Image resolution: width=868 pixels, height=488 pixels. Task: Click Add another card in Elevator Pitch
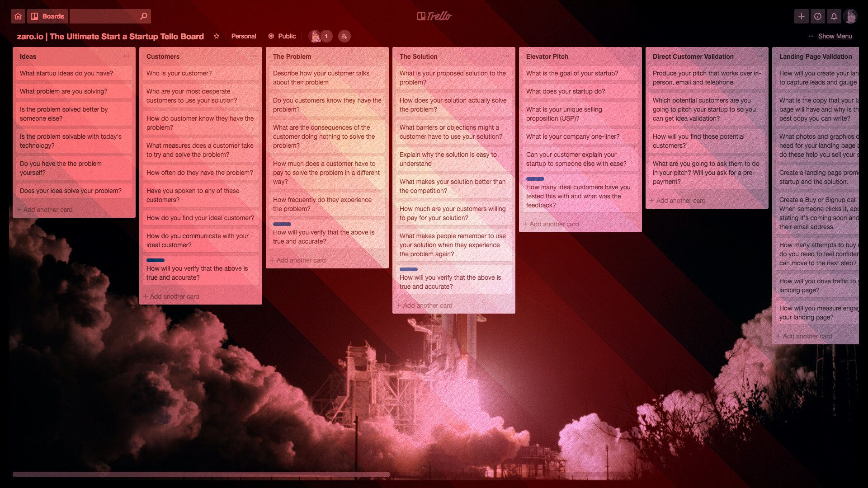552,224
